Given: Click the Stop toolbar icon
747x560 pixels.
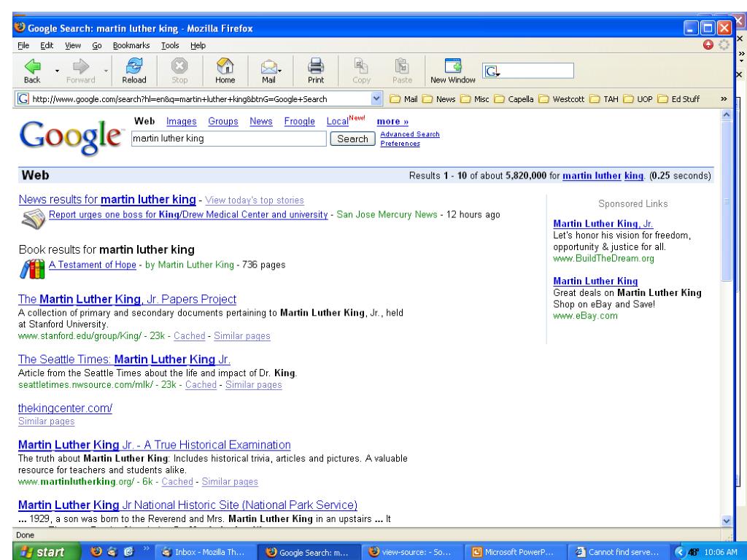Looking at the screenshot, I should [179, 66].
